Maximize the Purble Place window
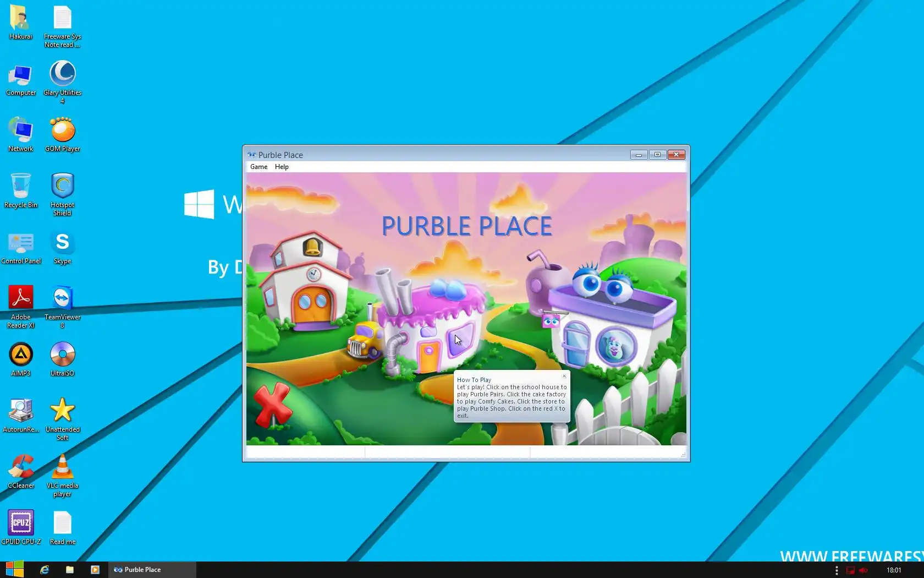The image size is (924, 578). tap(657, 155)
